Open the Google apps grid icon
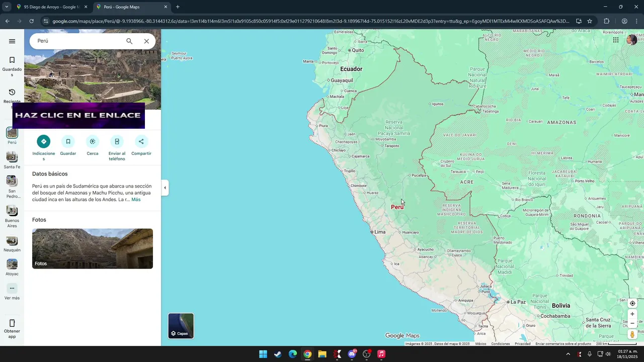 click(x=615, y=40)
